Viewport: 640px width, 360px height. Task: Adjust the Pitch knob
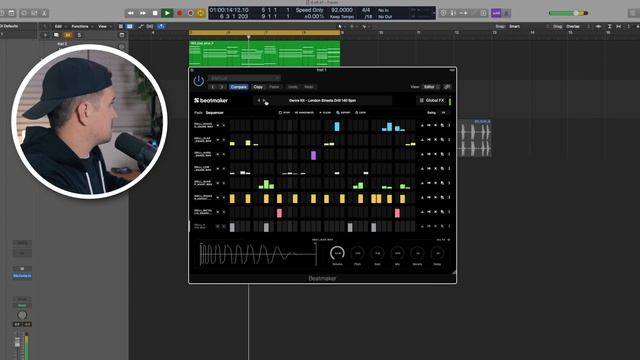[357, 253]
